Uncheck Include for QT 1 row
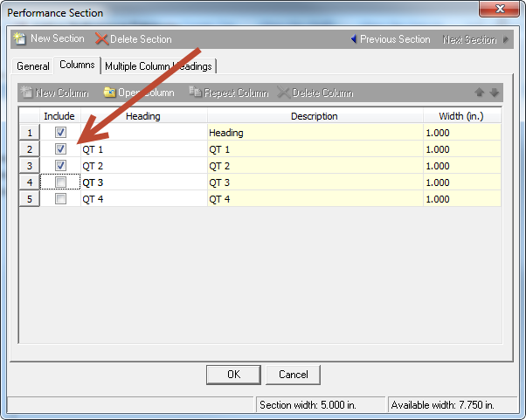The image size is (526, 420). coord(60,148)
